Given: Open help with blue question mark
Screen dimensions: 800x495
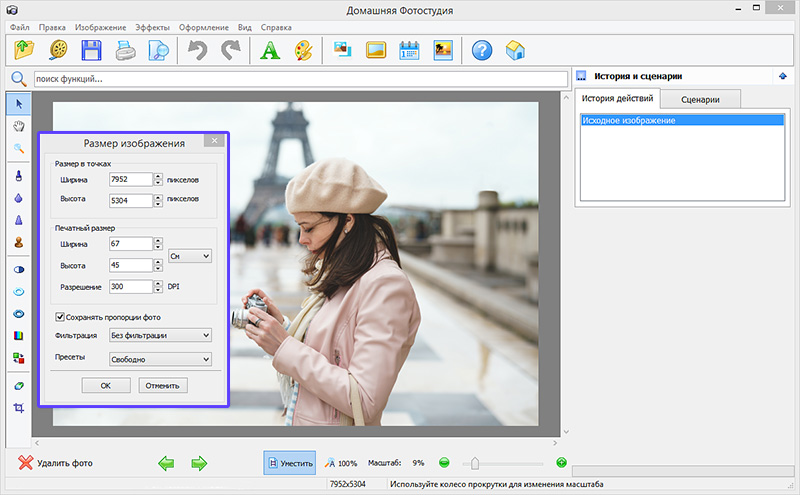Looking at the screenshot, I should (482, 50).
